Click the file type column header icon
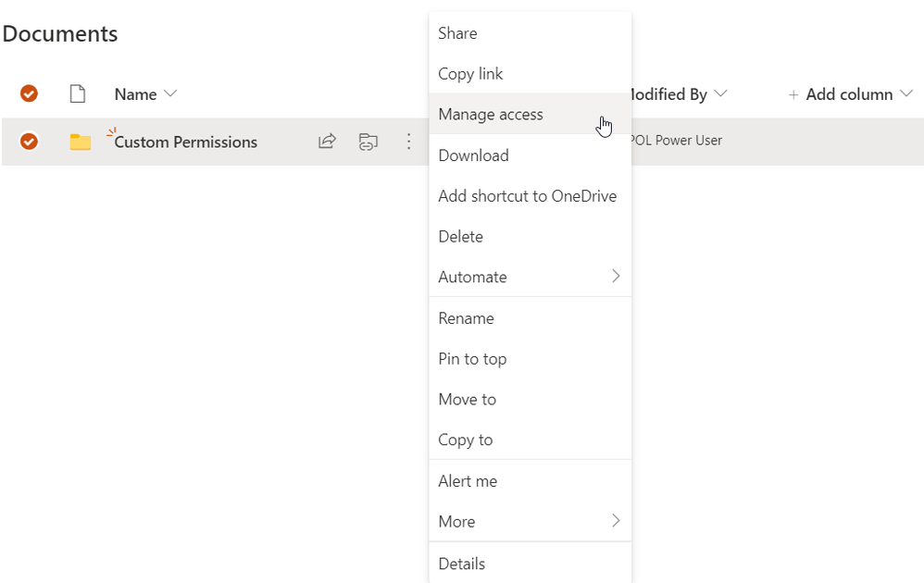 coord(78,93)
